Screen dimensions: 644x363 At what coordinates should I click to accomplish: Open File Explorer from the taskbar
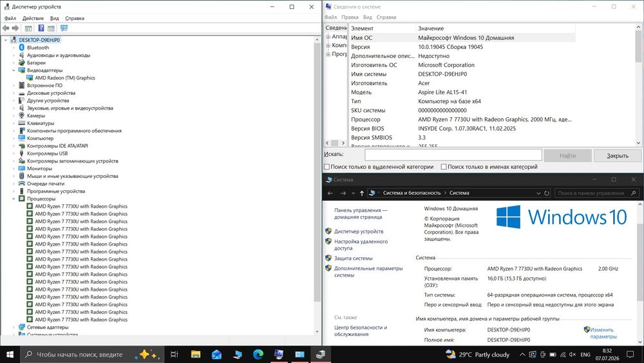(196, 355)
